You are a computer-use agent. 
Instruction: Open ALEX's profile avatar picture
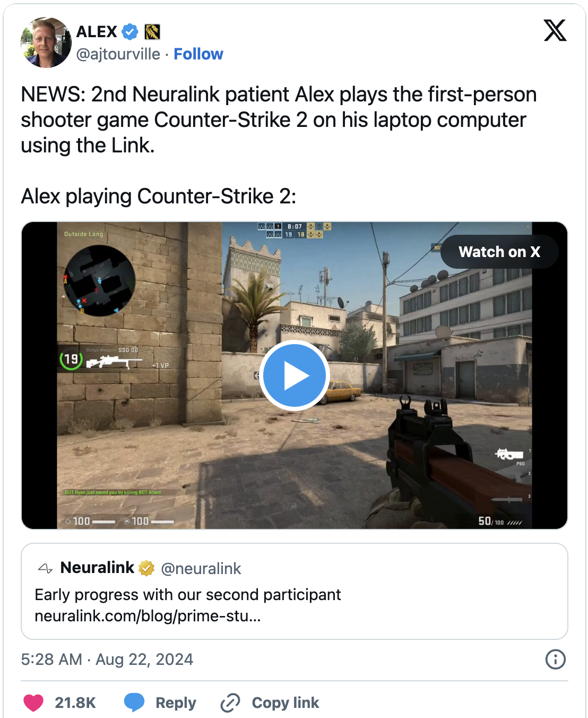pos(46,42)
